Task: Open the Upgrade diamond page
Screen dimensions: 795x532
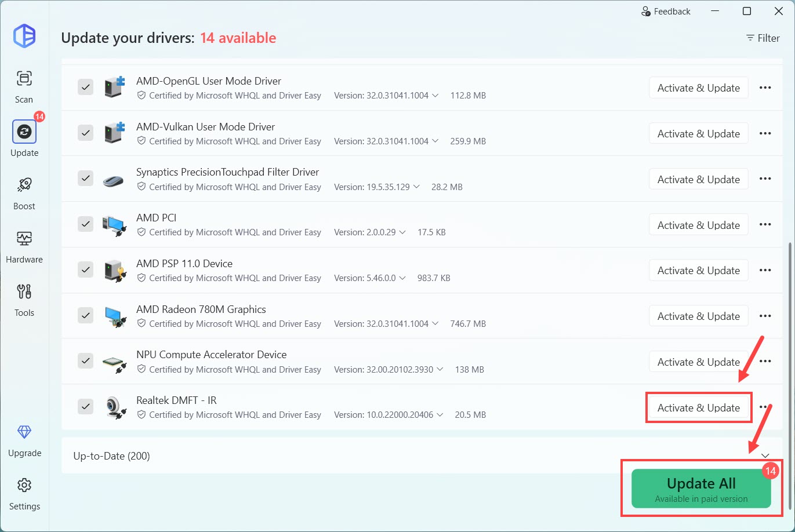Action: pos(24,440)
